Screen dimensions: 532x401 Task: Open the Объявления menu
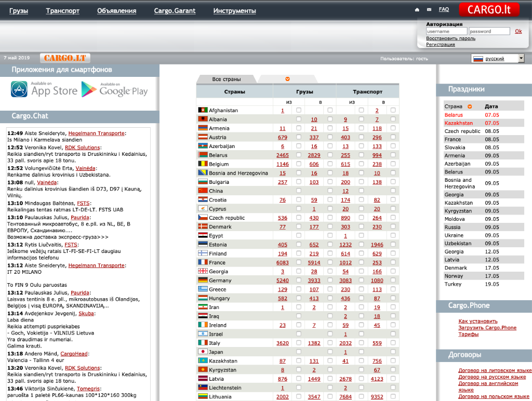click(117, 11)
